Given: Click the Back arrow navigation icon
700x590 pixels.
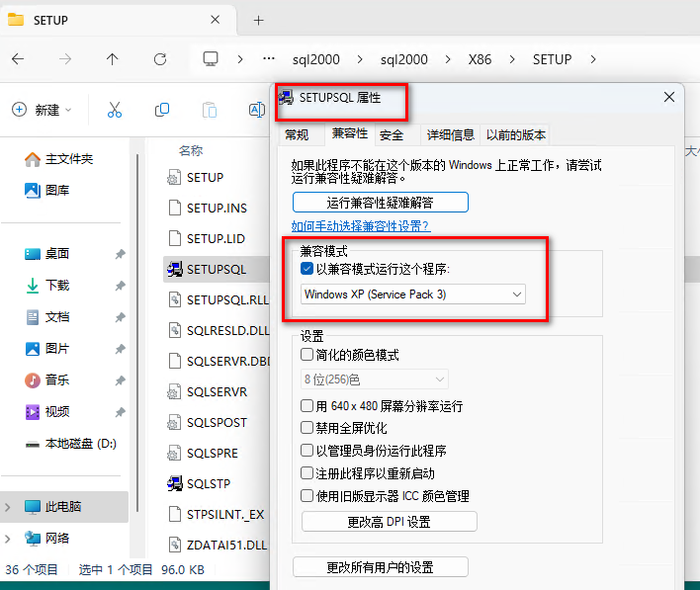Looking at the screenshot, I should click(x=18, y=59).
